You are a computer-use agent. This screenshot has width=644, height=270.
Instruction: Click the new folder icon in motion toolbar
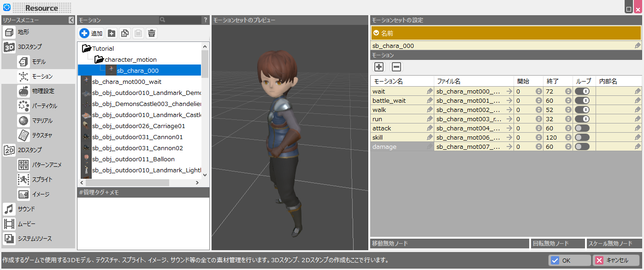(x=112, y=33)
